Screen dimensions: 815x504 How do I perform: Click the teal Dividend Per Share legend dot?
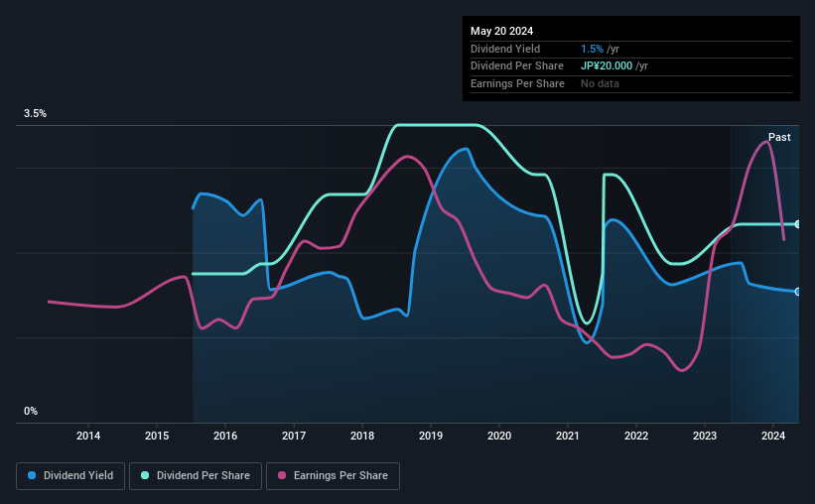(145, 475)
